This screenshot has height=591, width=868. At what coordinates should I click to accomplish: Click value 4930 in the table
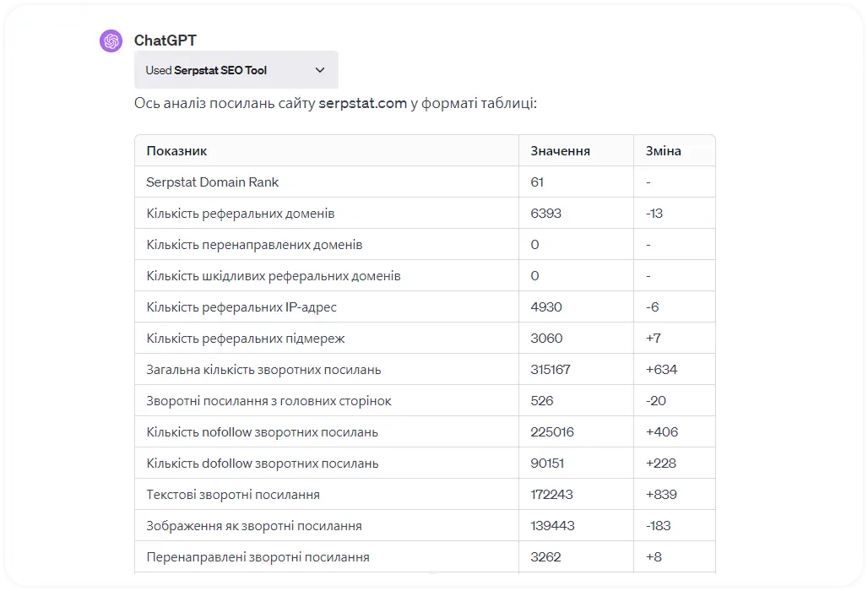(x=546, y=307)
